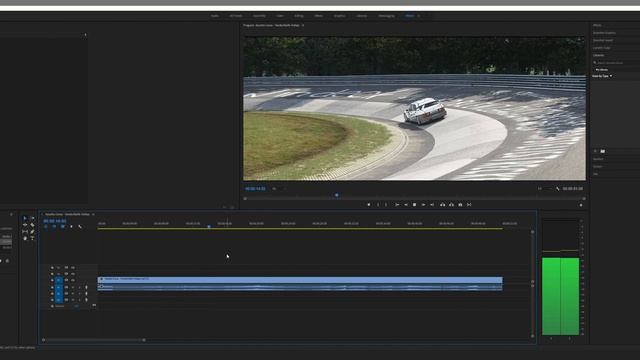This screenshot has width=640, height=360.
Task: Open Lumetri Color panel
Action: point(602,48)
